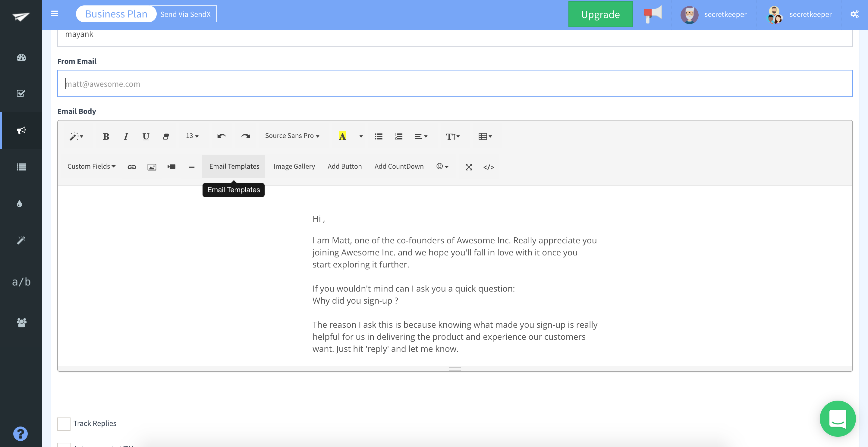
Task: Apply underline formatting
Action: (x=146, y=136)
